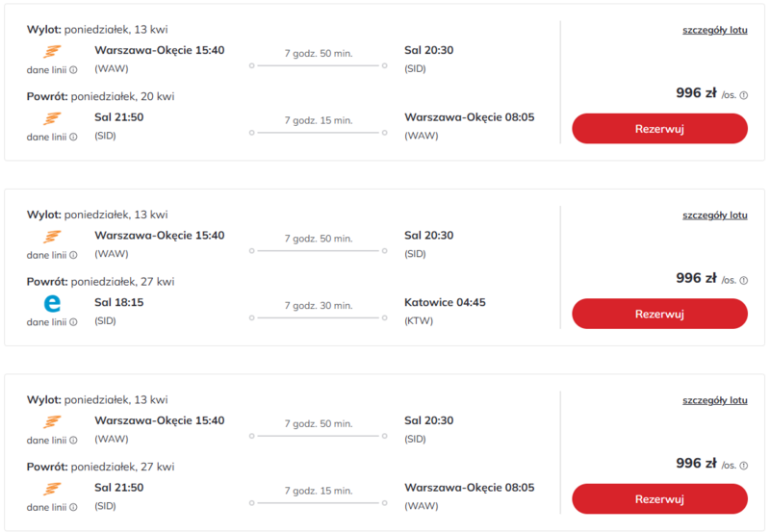The height and width of the screenshot is (532, 770).
Task: Click info icon by 'dane linii' under blue 'e' logo
Action: click(x=73, y=322)
